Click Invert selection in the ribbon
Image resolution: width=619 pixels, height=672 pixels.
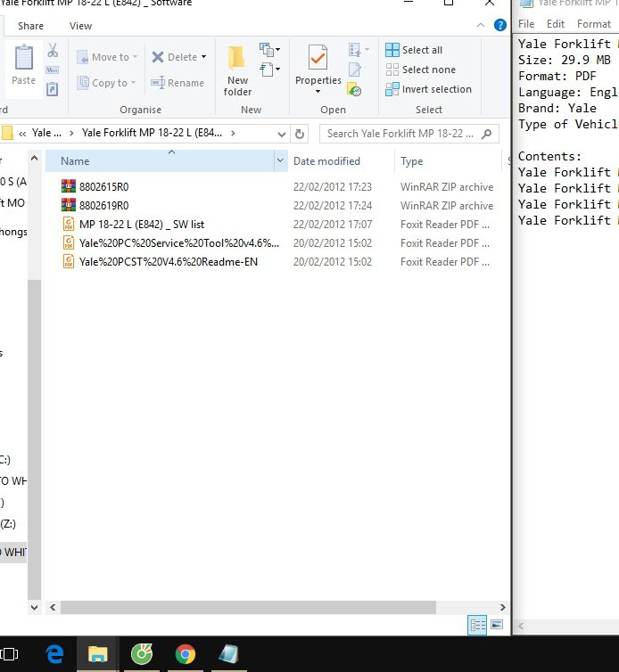coord(428,89)
